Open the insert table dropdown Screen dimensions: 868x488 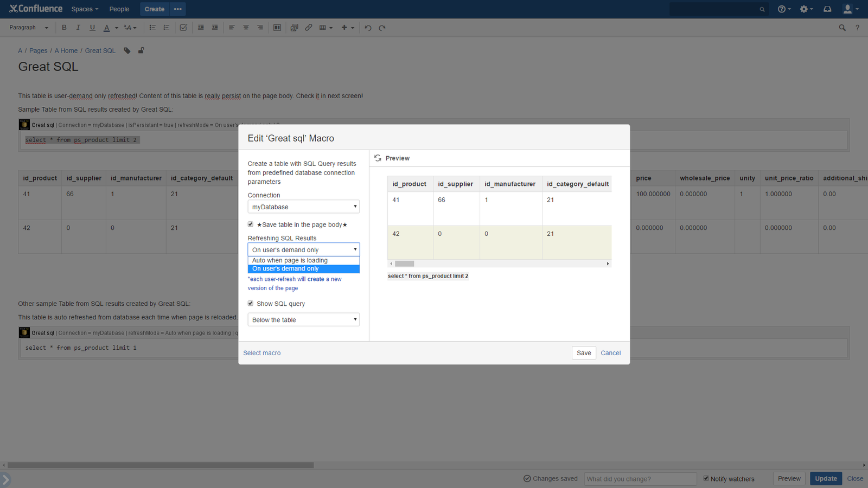pyautogui.click(x=326, y=28)
